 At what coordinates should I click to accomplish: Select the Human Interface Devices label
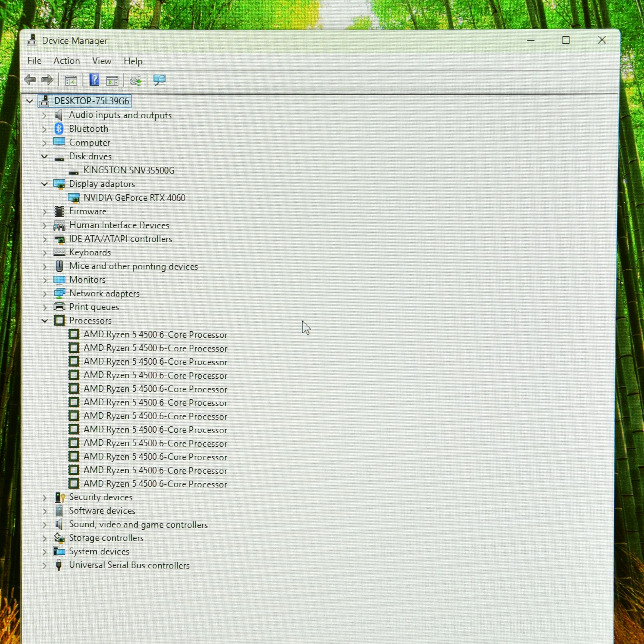pyautogui.click(x=119, y=225)
